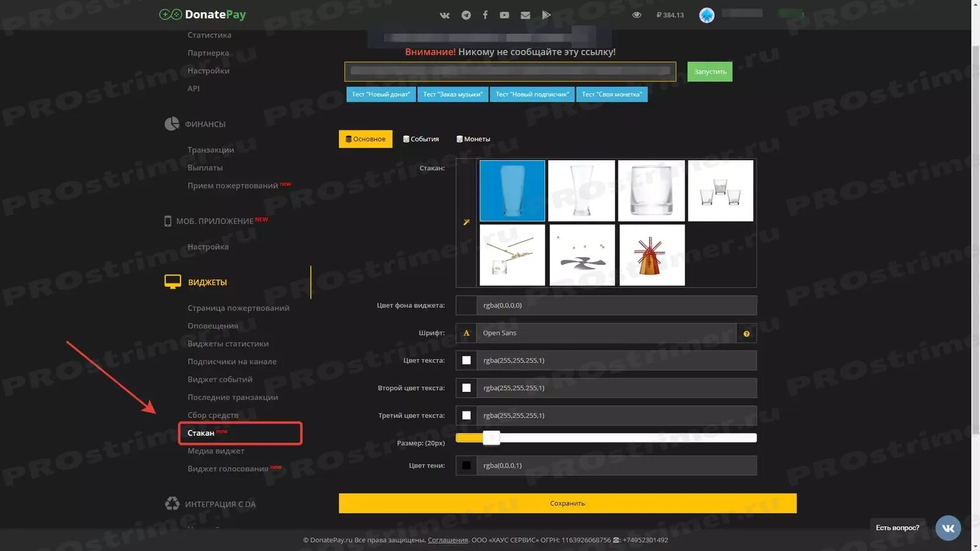Click the font help question mark icon
This screenshot has width=980, height=551.
[x=747, y=334]
